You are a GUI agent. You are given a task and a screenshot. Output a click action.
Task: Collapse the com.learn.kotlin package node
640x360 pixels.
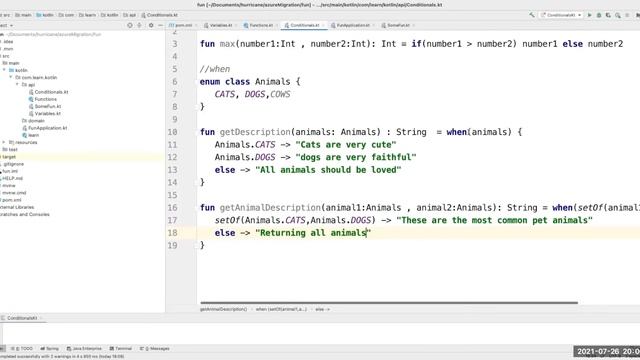tap(11, 78)
